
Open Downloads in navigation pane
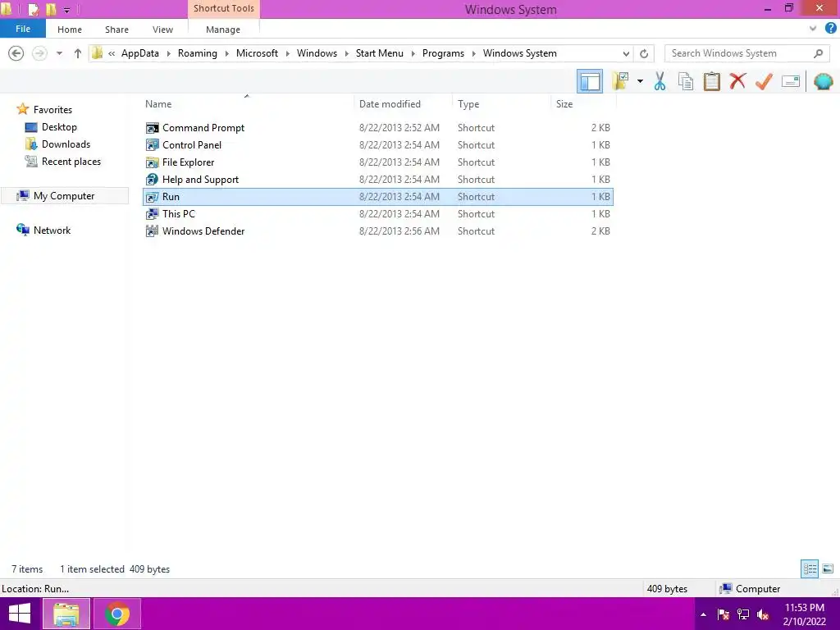tap(58, 144)
